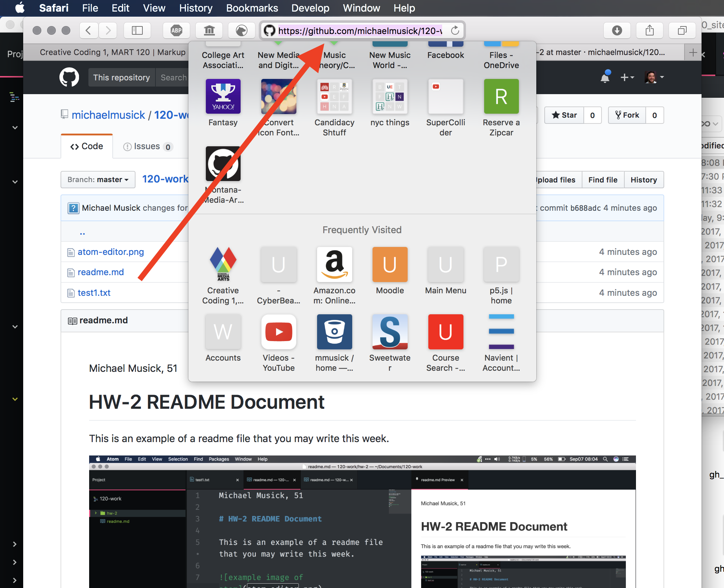
Task: Open mmusick / home Bitbucket site
Action: point(334,343)
